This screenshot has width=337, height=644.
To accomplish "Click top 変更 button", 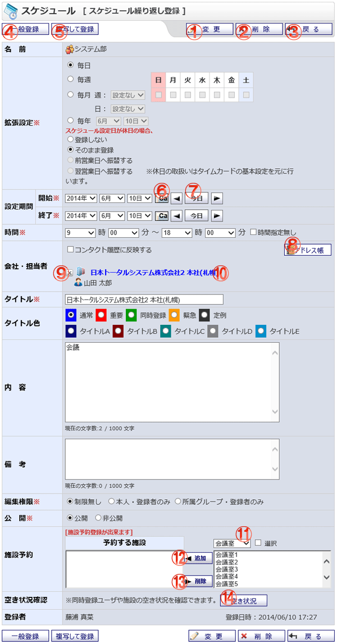I will click(210, 30).
